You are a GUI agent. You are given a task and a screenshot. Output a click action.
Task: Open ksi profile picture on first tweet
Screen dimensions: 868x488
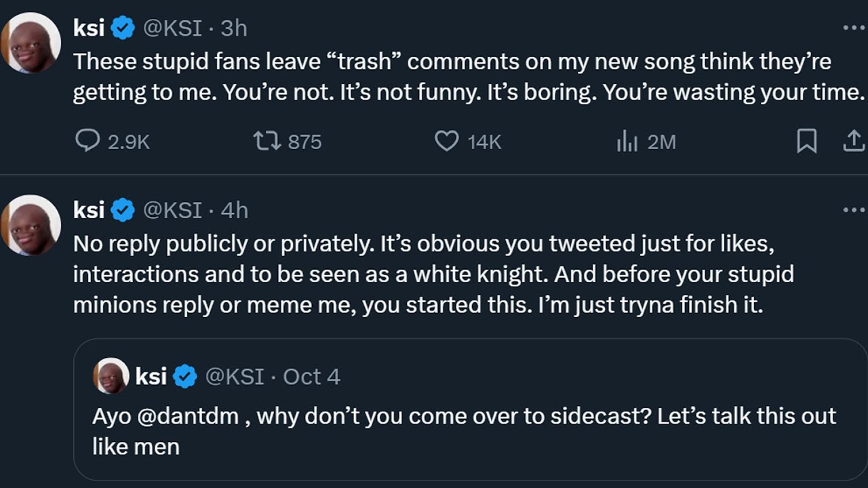[31, 43]
